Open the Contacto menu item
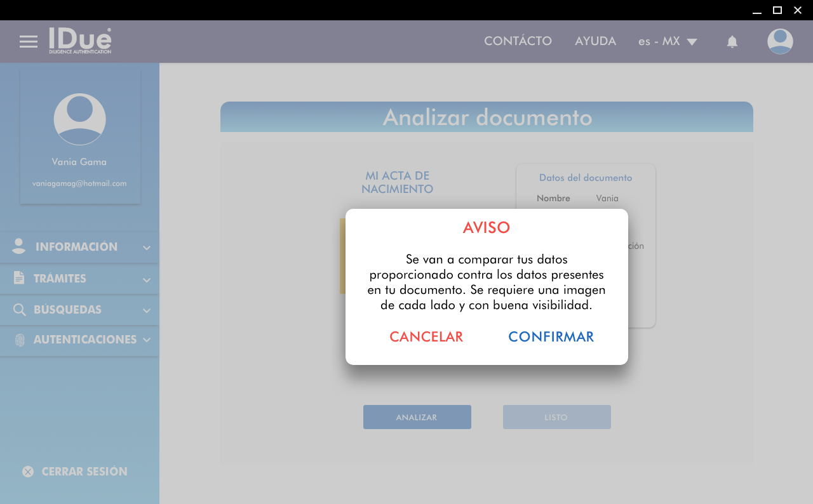The width and height of the screenshot is (813, 504). coord(518,41)
